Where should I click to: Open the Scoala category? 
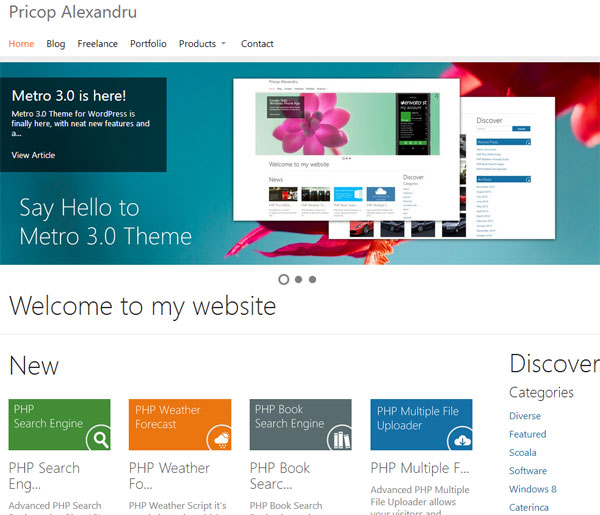(523, 453)
